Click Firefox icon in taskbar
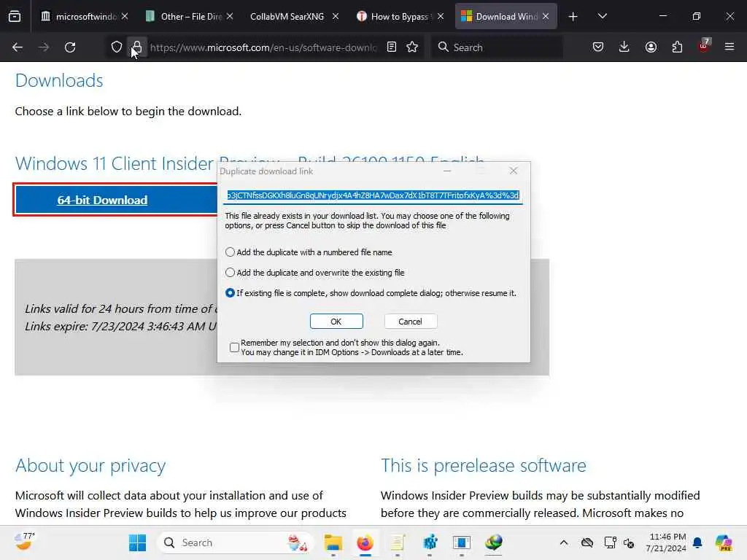The height and width of the screenshot is (560, 747). 365,542
